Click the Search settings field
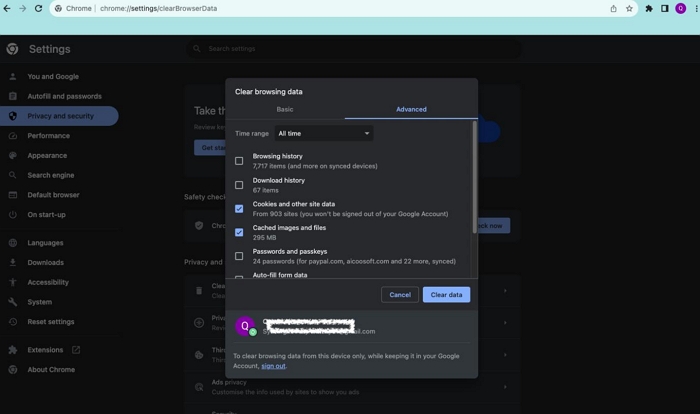The image size is (700, 414). click(x=354, y=49)
